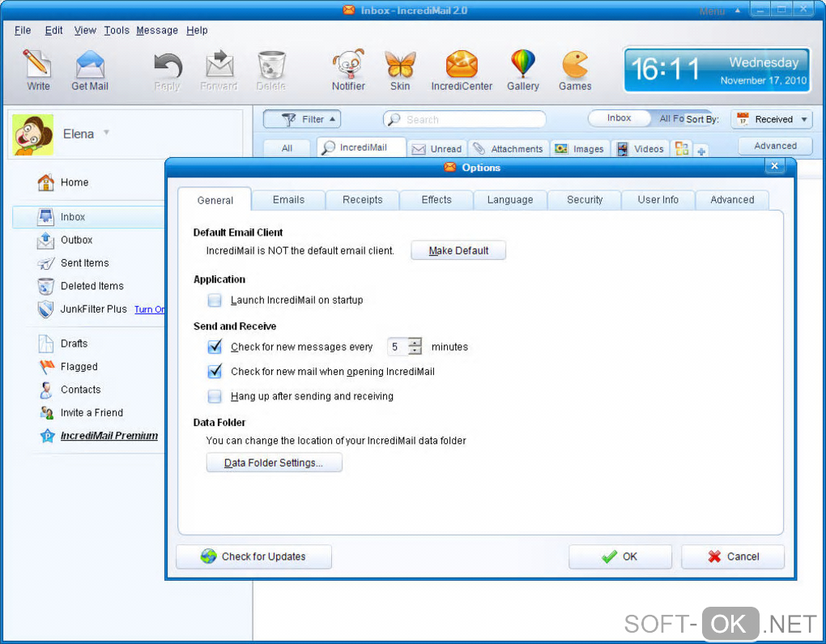Image resolution: width=826 pixels, height=644 pixels.
Task: Expand the Menu arrow in title bar
Action: click(738, 11)
